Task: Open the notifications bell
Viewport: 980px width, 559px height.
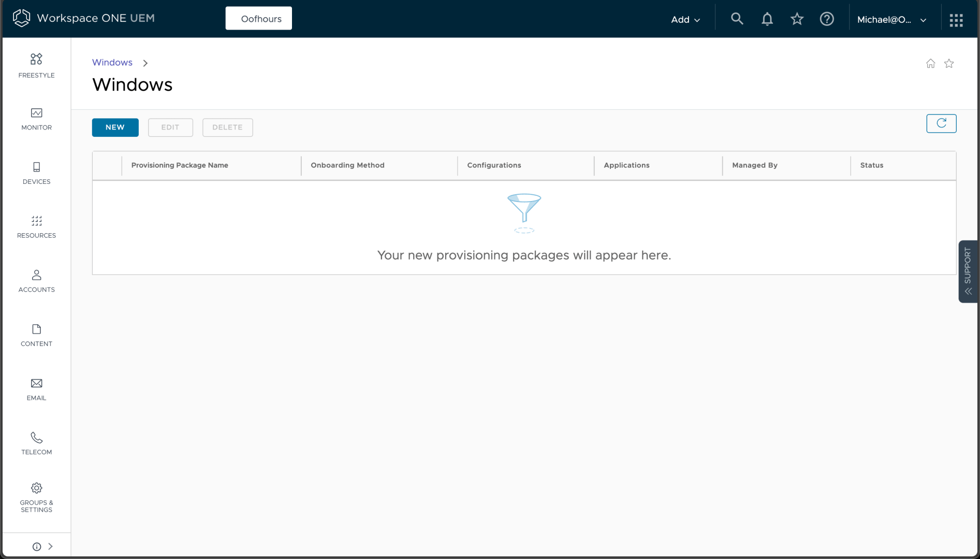Action: pos(767,19)
